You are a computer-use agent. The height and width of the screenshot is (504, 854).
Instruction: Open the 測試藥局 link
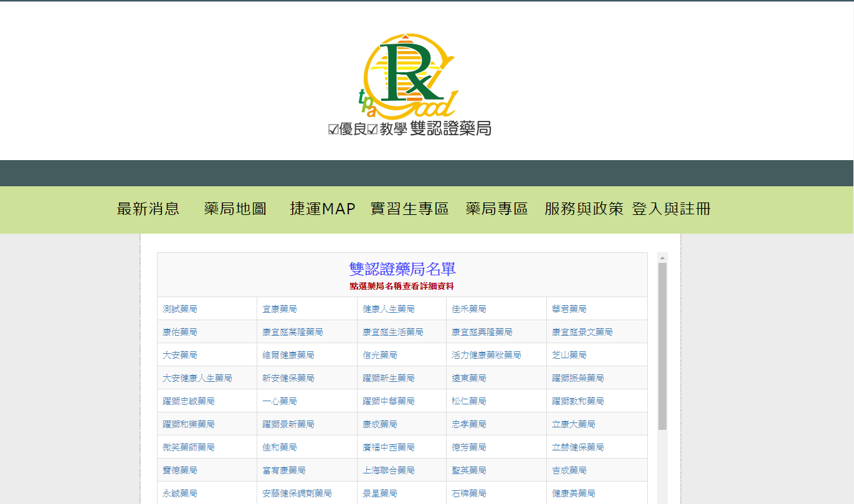[x=180, y=309]
